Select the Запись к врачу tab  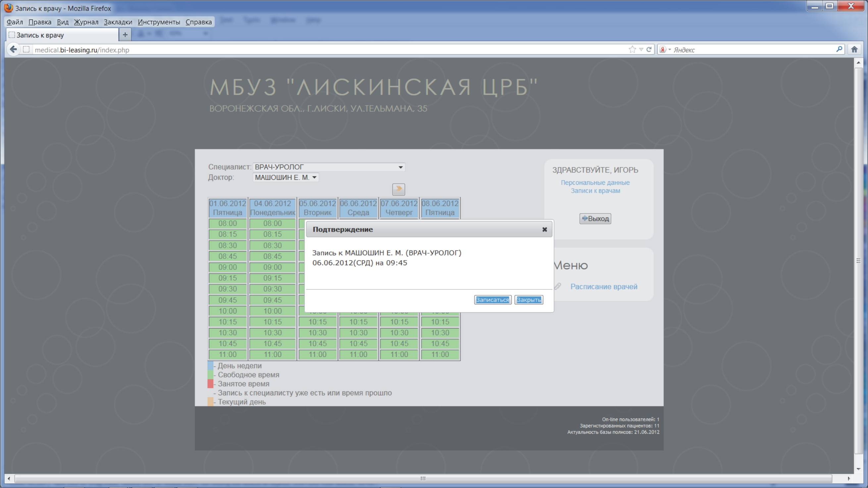click(62, 35)
